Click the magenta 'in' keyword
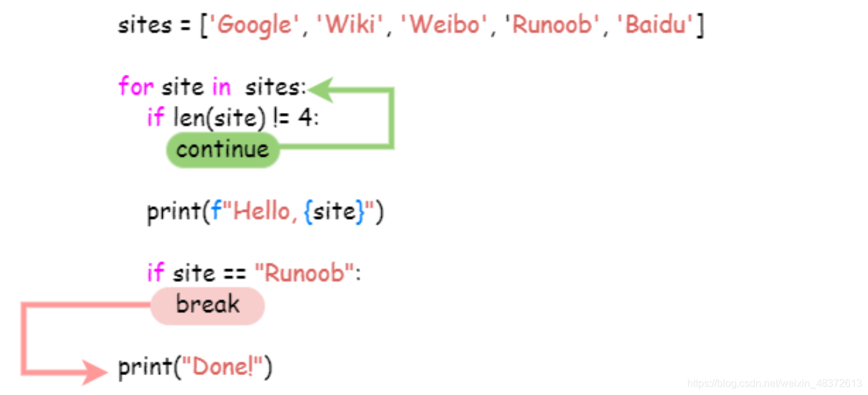This screenshot has width=868, height=395. point(221,86)
